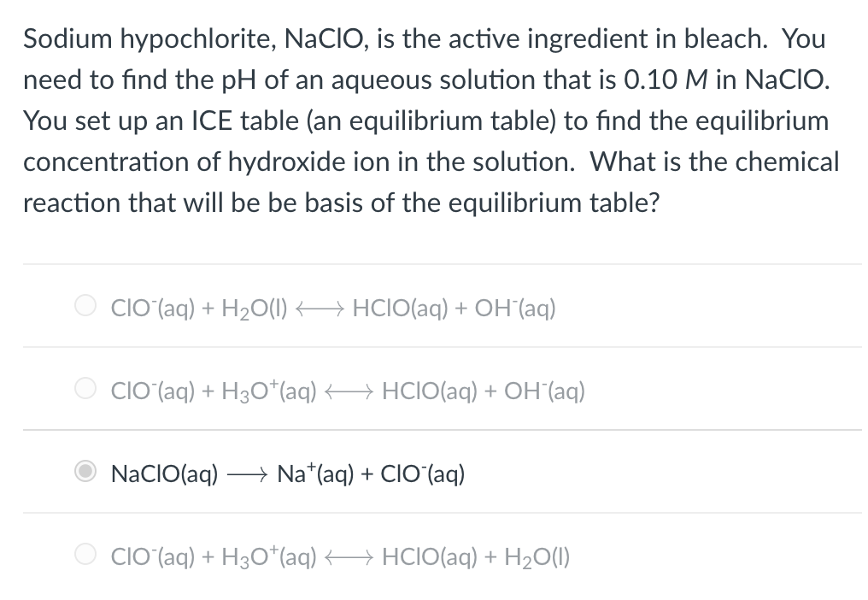Image resolution: width=868 pixels, height=600 pixels.
Task: Click ClO⁻(aq) at start of last answer
Action: (x=153, y=556)
